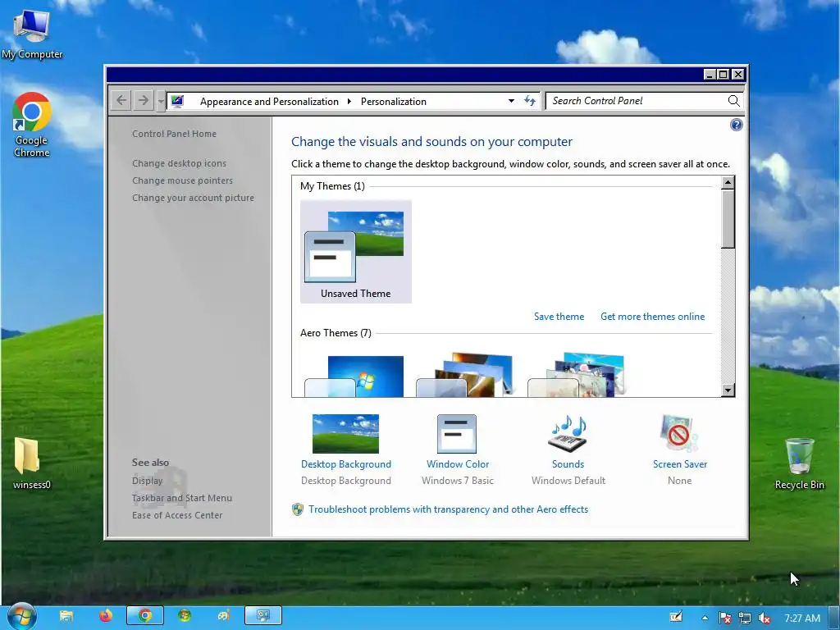Viewport: 840px width, 630px height.
Task: Click the muted volume tray icon
Action: (x=765, y=618)
